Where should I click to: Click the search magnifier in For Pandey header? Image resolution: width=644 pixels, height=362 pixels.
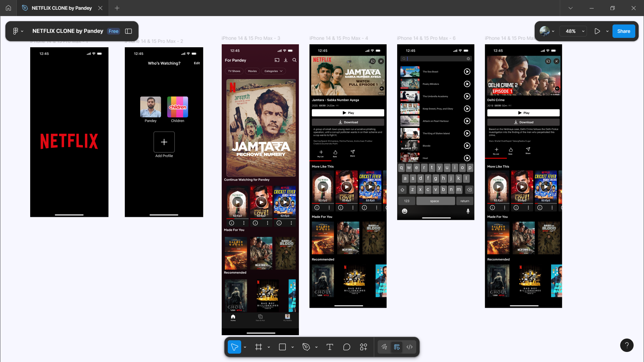(x=294, y=60)
